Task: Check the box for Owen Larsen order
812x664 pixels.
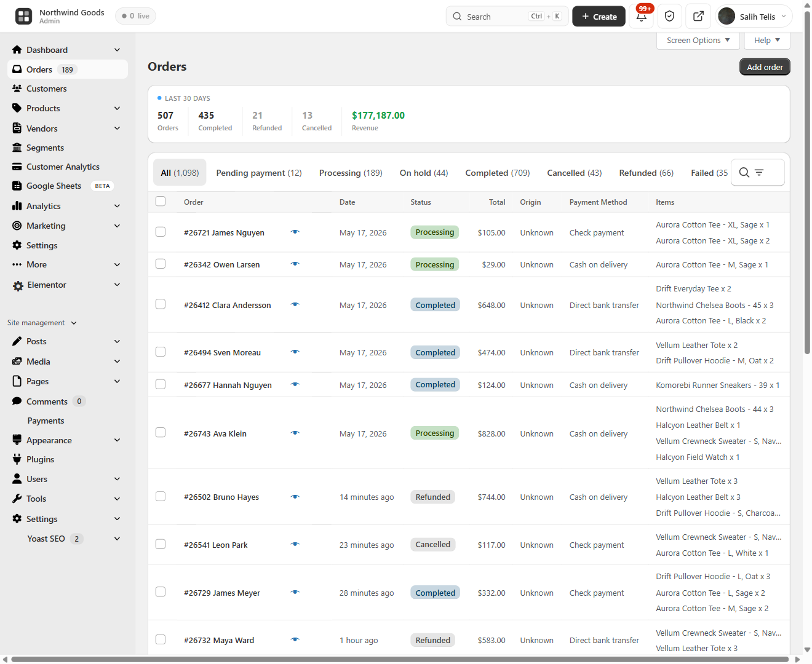Action: click(x=161, y=264)
